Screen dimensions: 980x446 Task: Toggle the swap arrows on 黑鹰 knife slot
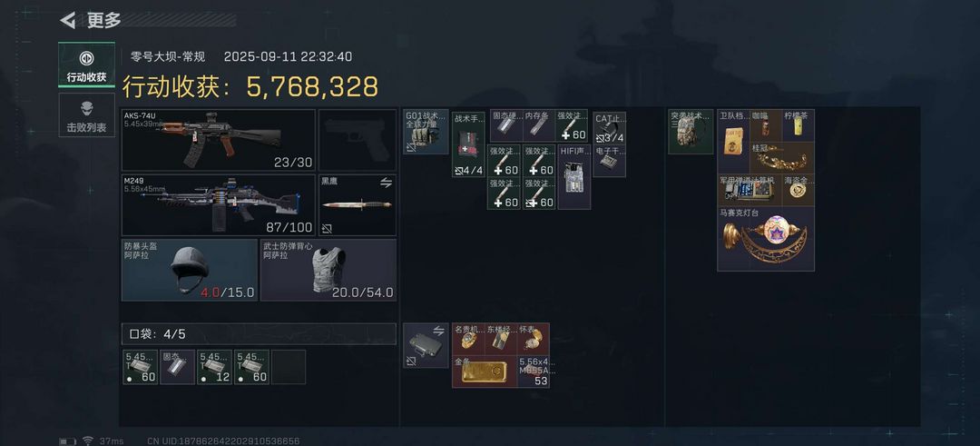386,183
